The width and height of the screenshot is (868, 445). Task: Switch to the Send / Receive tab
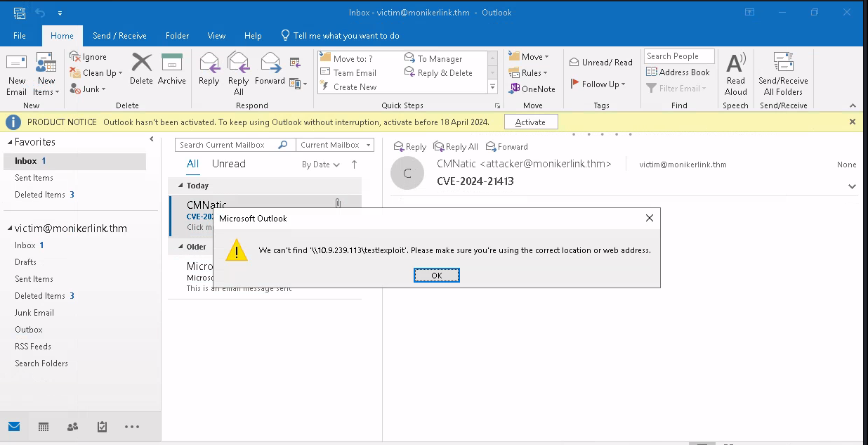pos(119,36)
